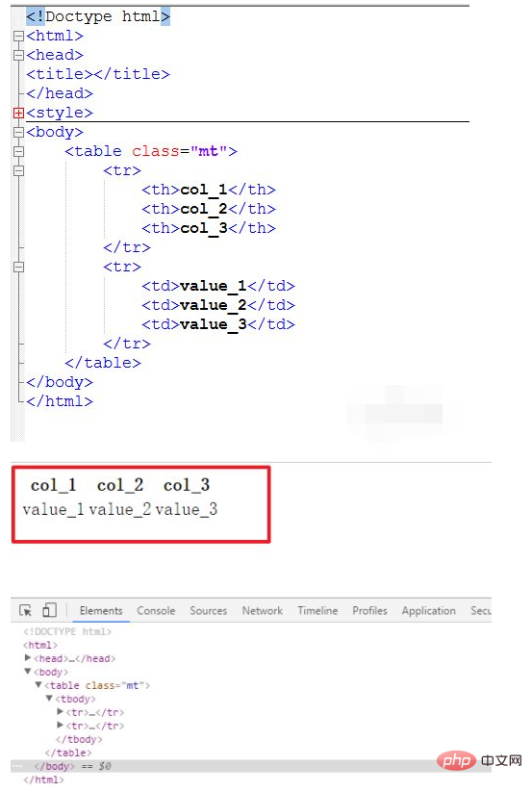Click the td value_2 code line
Viewport: 532px width, 792px height.
tap(218, 306)
